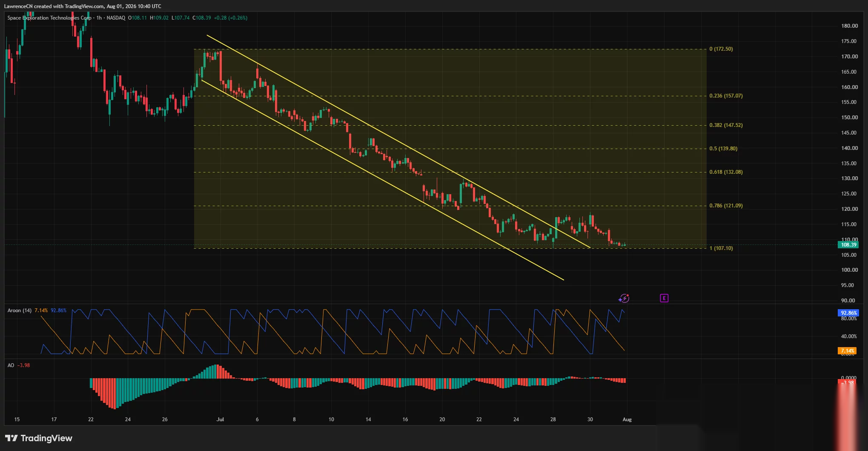
Task: Click the 14 date label on time axis
Action: click(x=368, y=419)
